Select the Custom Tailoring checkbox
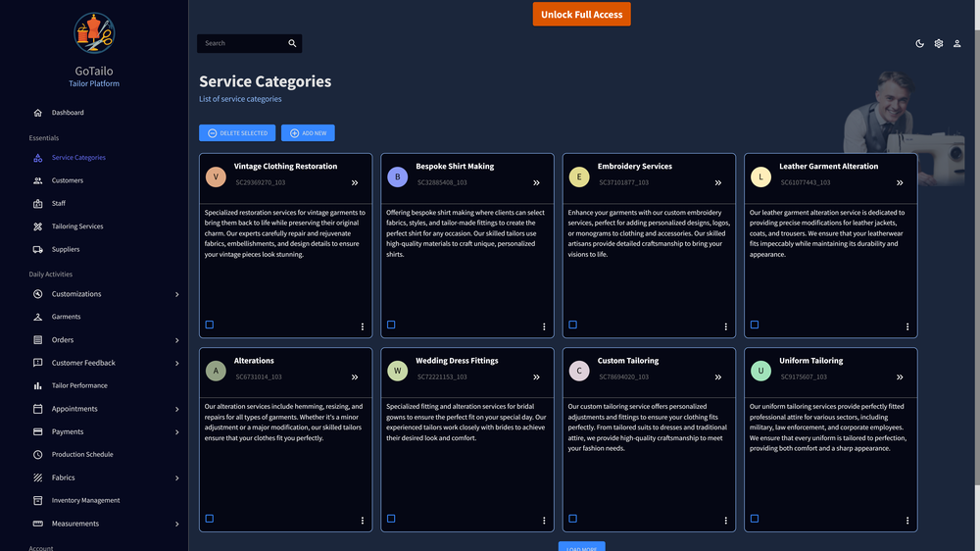Image resolution: width=980 pixels, height=551 pixels. tap(573, 519)
